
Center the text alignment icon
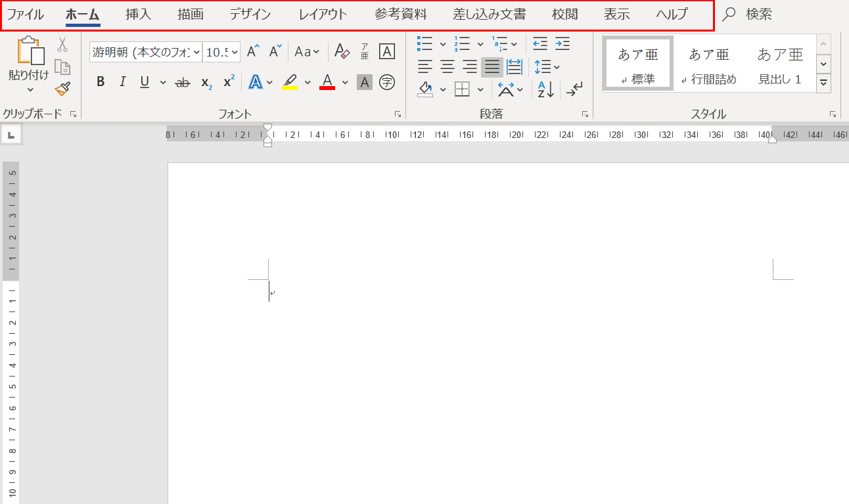click(447, 66)
